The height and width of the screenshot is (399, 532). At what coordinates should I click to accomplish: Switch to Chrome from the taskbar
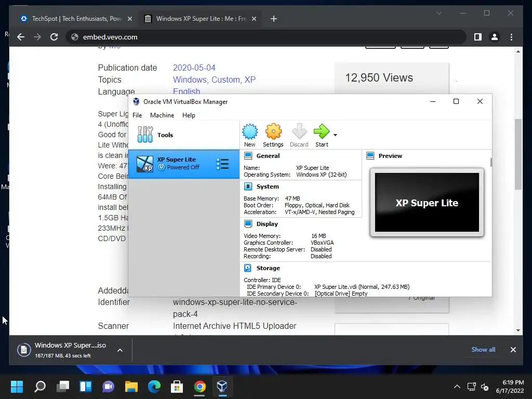click(x=199, y=386)
